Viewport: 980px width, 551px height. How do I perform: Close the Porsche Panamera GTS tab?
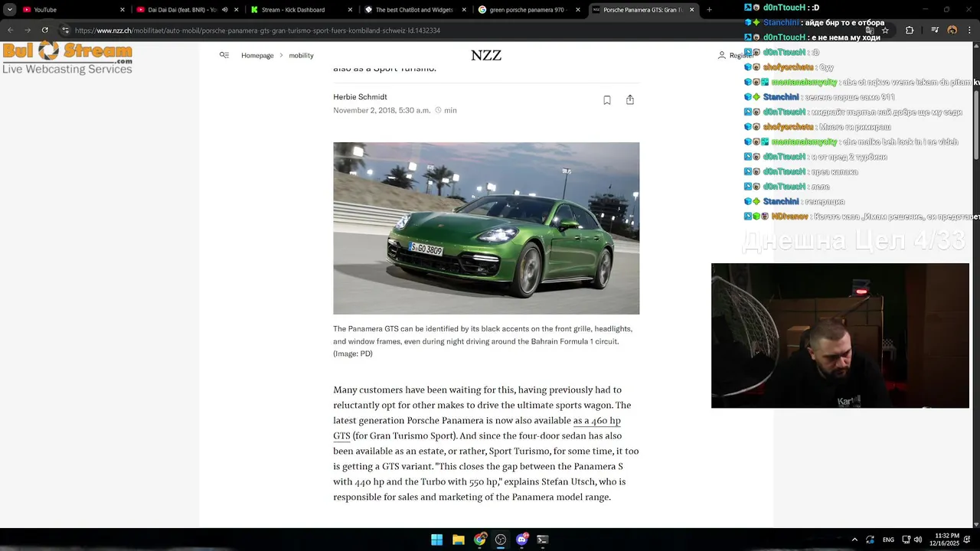[692, 10]
